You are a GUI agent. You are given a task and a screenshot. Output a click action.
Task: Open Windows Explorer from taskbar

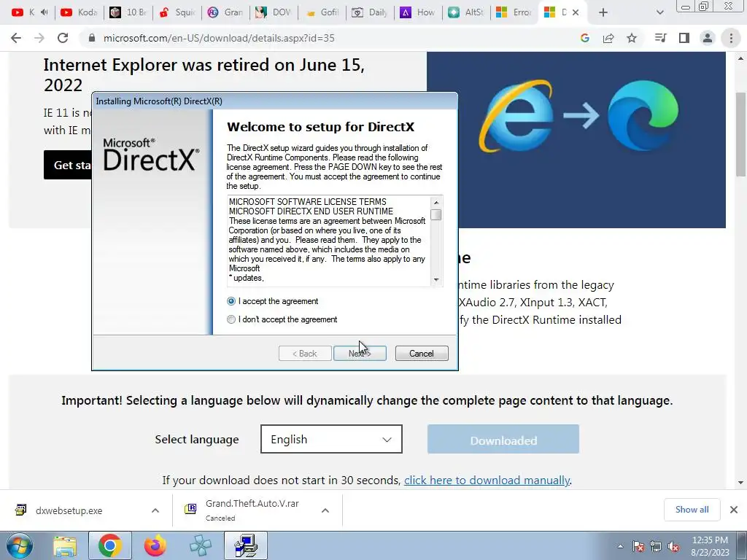pos(65,545)
